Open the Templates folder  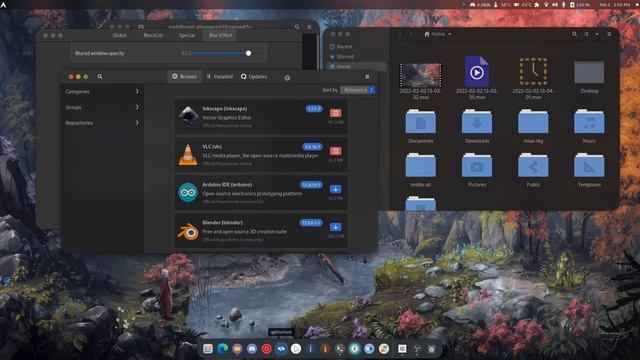pos(589,165)
